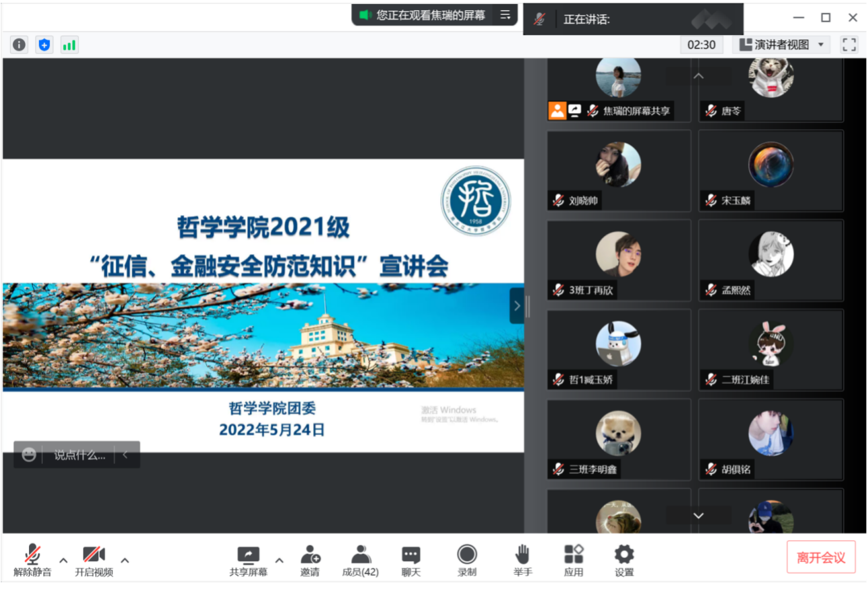Check the green network signal icon
This screenshot has height=589, width=868.
pos(69,45)
